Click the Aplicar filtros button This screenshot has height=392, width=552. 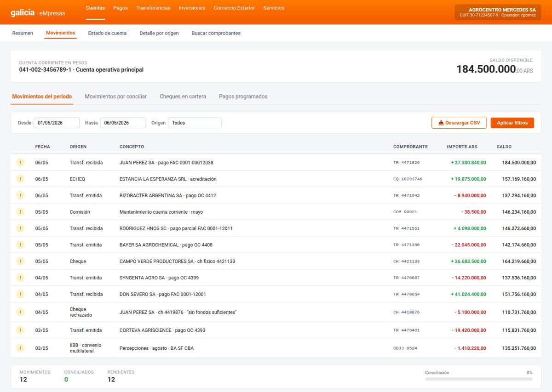[x=512, y=123]
